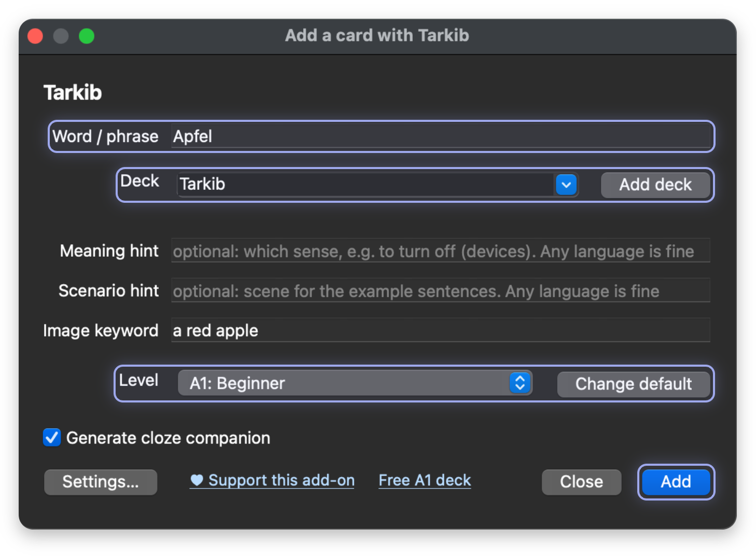Screen dimensions: 756x556
Task: Click the Deck label
Action: point(139,181)
